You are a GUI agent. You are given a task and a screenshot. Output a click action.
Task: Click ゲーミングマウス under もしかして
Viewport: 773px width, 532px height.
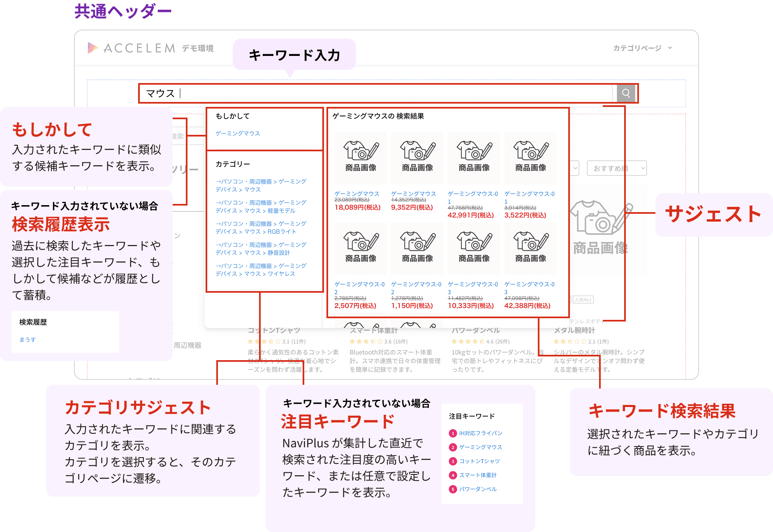237,133
